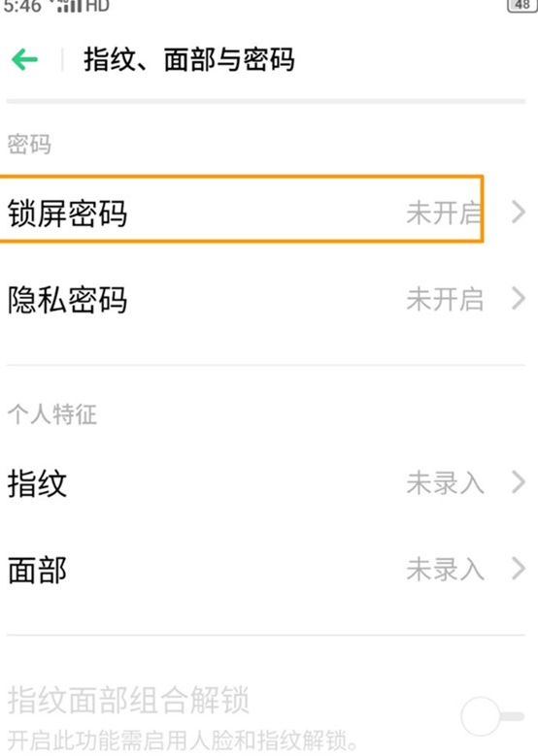
Task: Expand chevron next to 锁屏密码
Action: [519, 213]
